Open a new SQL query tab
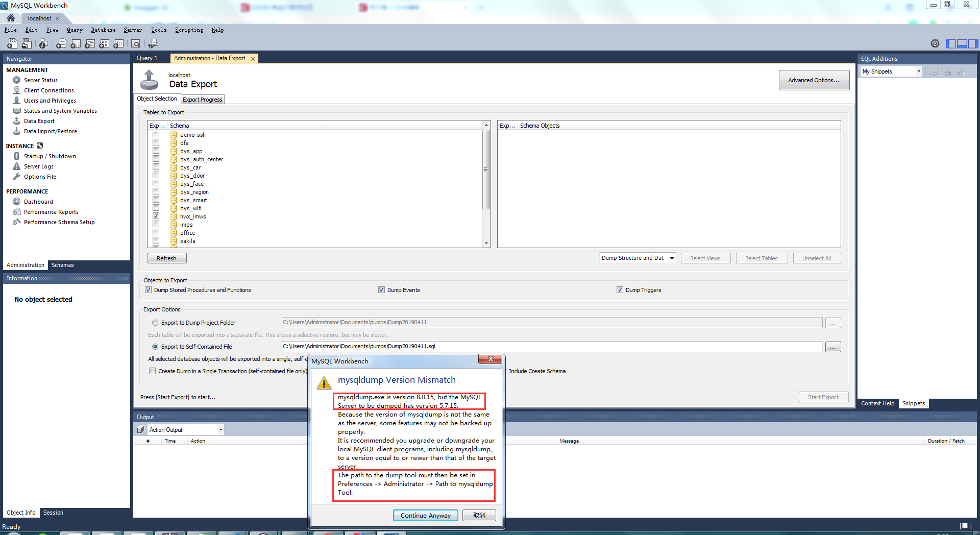The width and height of the screenshot is (980, 535). (11, 43)
